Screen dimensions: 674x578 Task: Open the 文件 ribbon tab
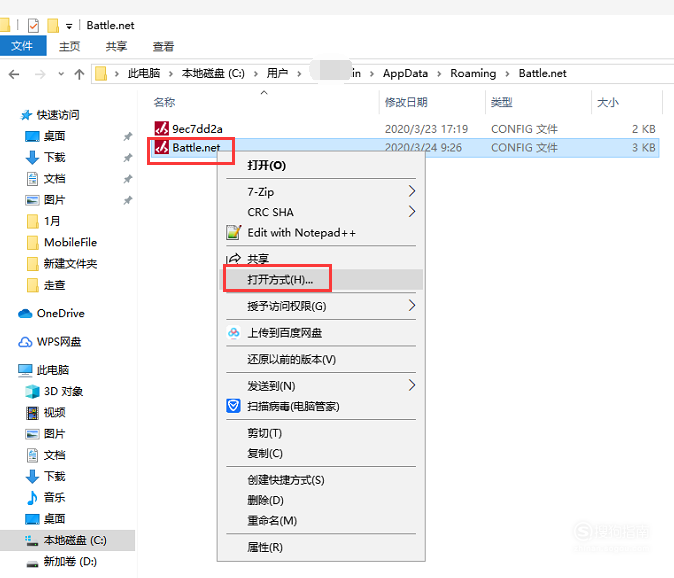[22, 46]
